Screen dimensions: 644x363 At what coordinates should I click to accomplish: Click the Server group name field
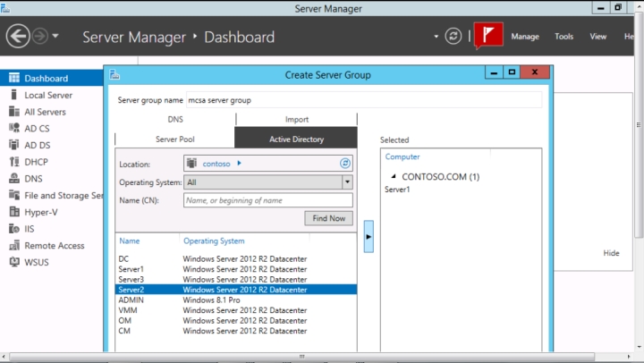[364, 100]
